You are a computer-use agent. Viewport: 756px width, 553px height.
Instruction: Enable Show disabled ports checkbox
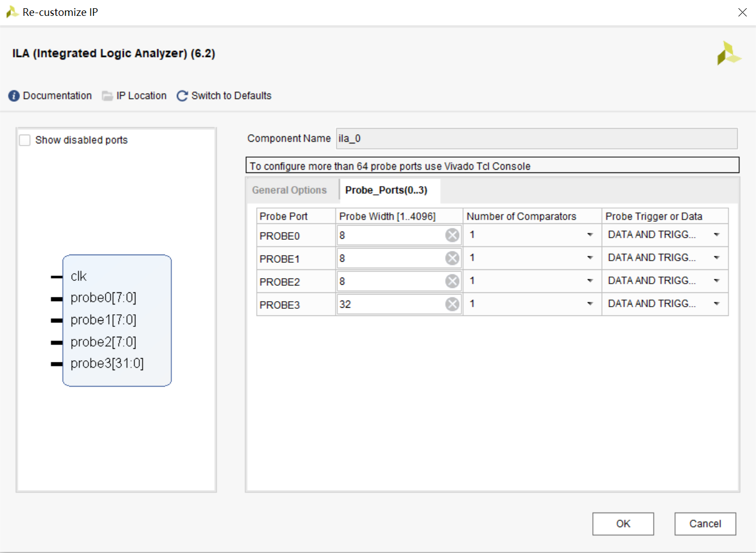coord(25,140)
